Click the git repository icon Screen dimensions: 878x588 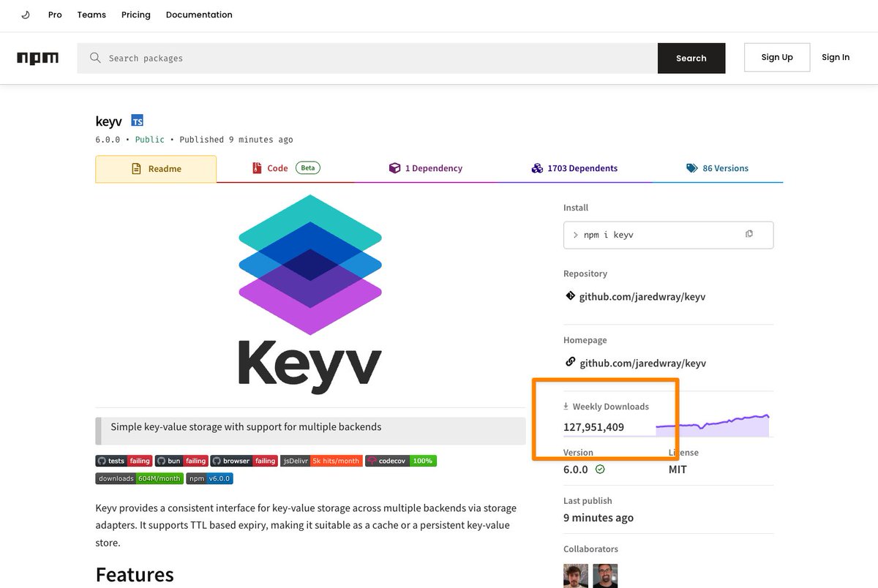tap(570, 296)
